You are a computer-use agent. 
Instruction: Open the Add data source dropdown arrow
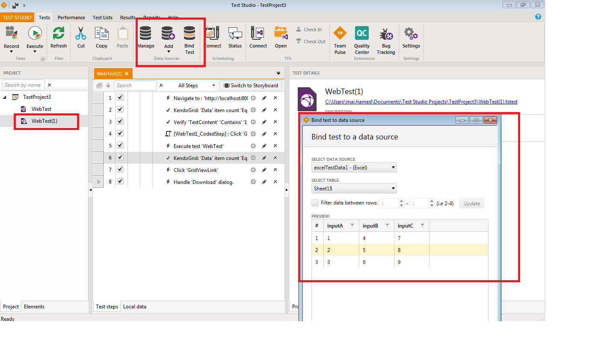pyautogui.click(x=169, y=52)
